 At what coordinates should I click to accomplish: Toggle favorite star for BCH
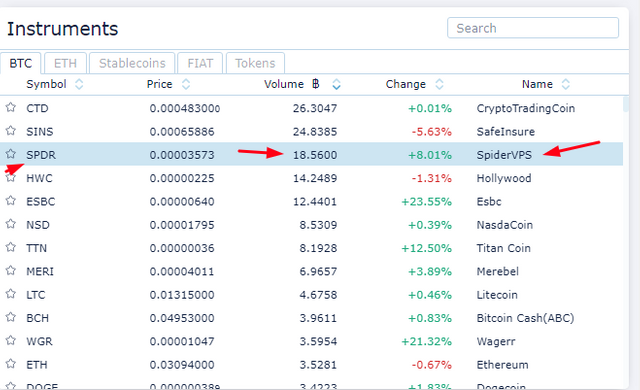pyautogui.click(x=11, y=317)
